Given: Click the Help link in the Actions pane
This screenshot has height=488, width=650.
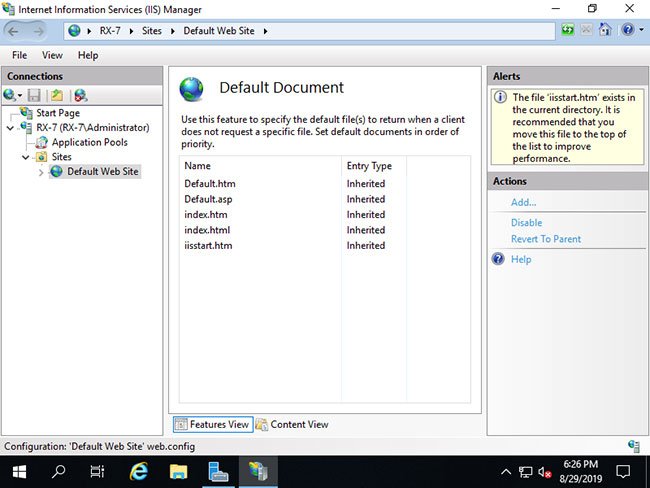Looking at the screenshot, I should pos(521,259).
